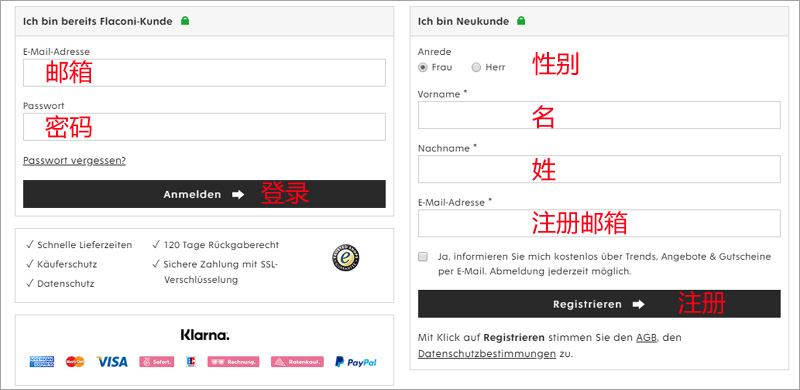The height and width of the screenshot is (390, 800).
Task: Click the Schnelle Lieferzeiten text
Action: click(85, 245)
